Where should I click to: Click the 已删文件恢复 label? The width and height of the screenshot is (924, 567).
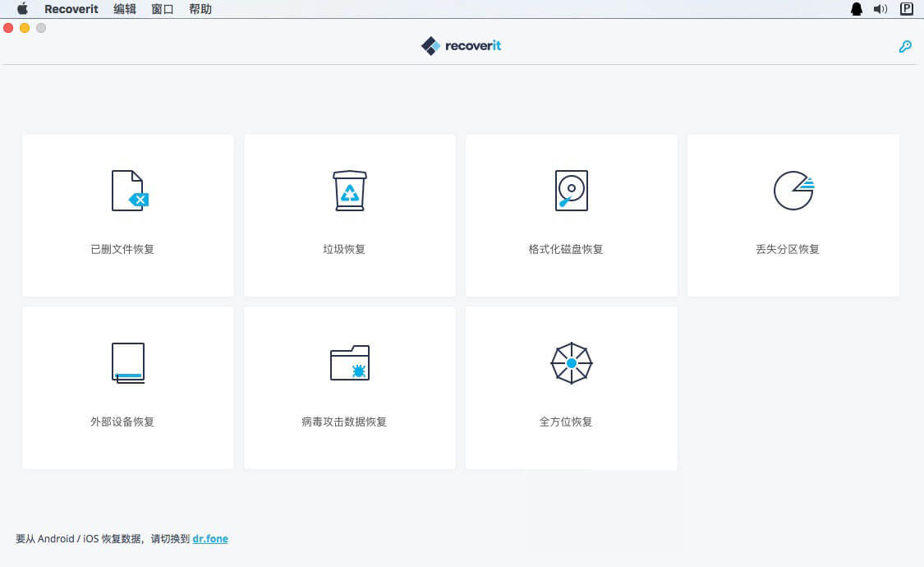[122, 249]
